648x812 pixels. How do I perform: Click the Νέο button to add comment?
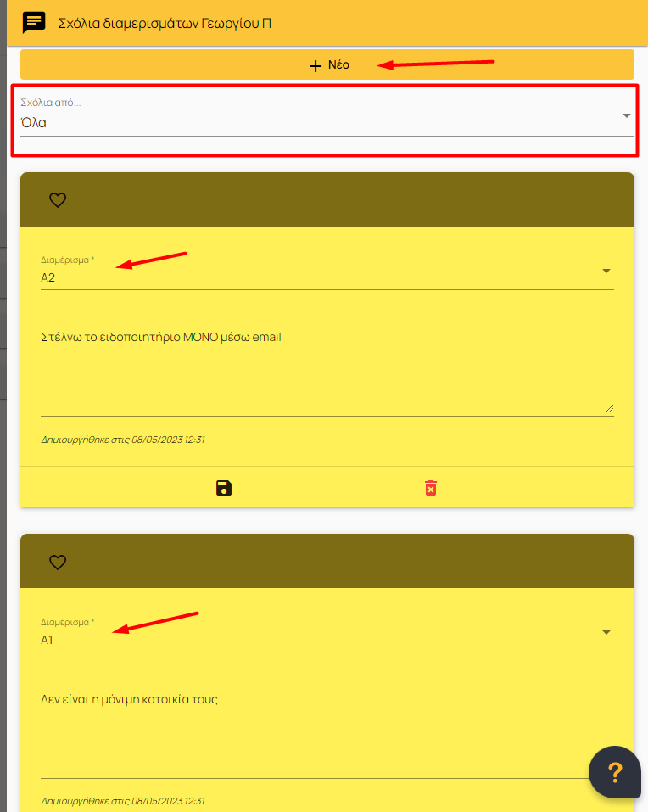point(327,64)
